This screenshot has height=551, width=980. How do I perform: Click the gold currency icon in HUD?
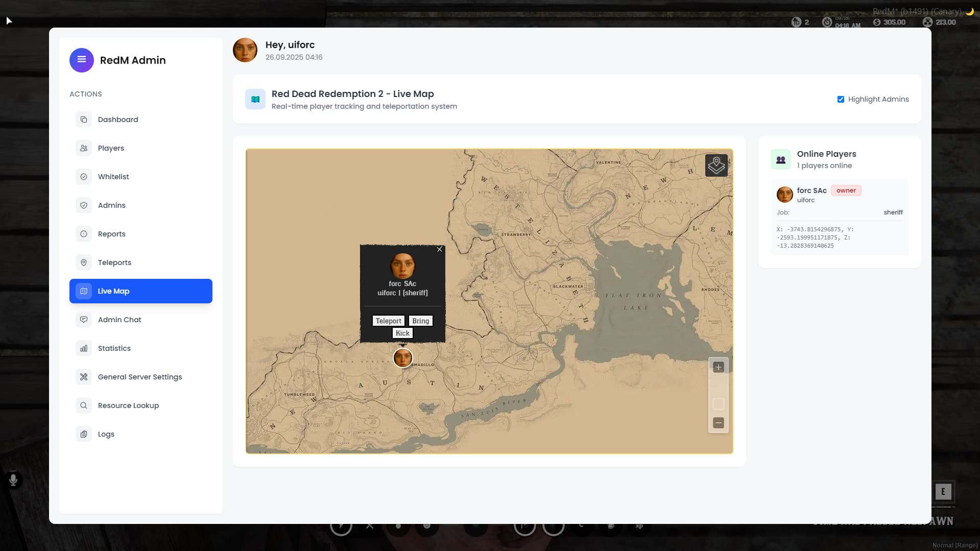(x=928, y=22)
